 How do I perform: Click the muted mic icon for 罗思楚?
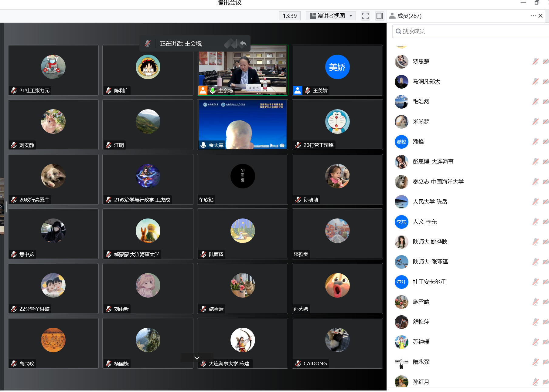pyautogui.click(x=535, y=62)
